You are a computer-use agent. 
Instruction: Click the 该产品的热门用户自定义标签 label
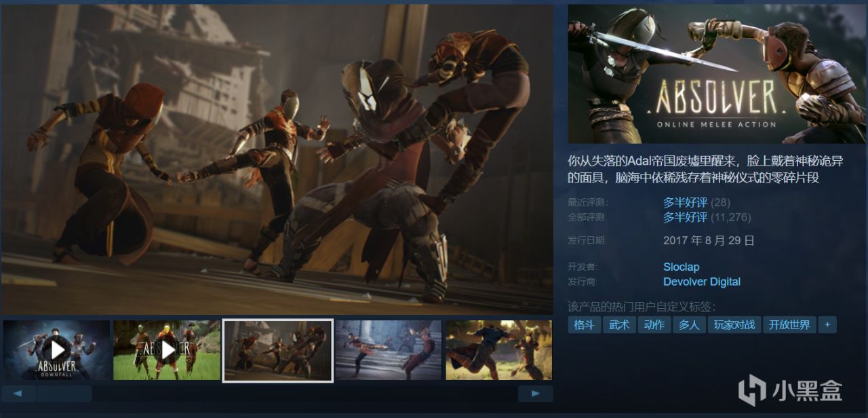tap(642, 306)
